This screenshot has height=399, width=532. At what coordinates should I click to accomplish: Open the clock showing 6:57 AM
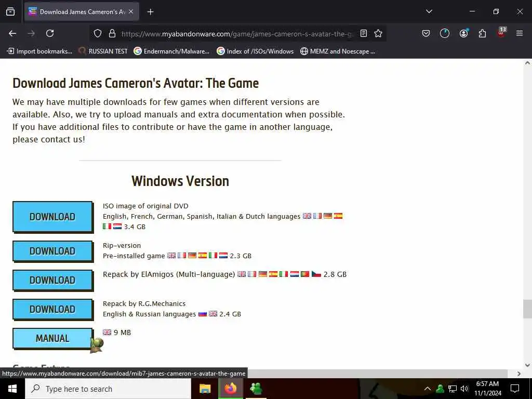(x=487, y=389)
